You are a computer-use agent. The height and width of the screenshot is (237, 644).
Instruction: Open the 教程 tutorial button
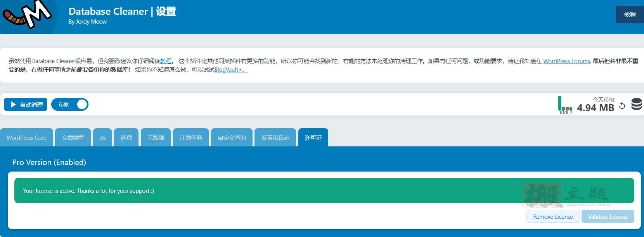click(x=630, y=15)
